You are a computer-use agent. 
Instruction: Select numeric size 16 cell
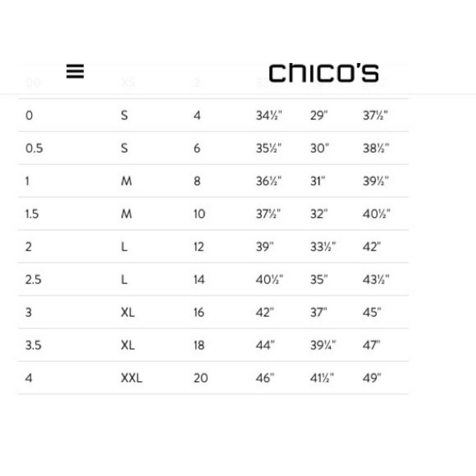tap(198, 313)
